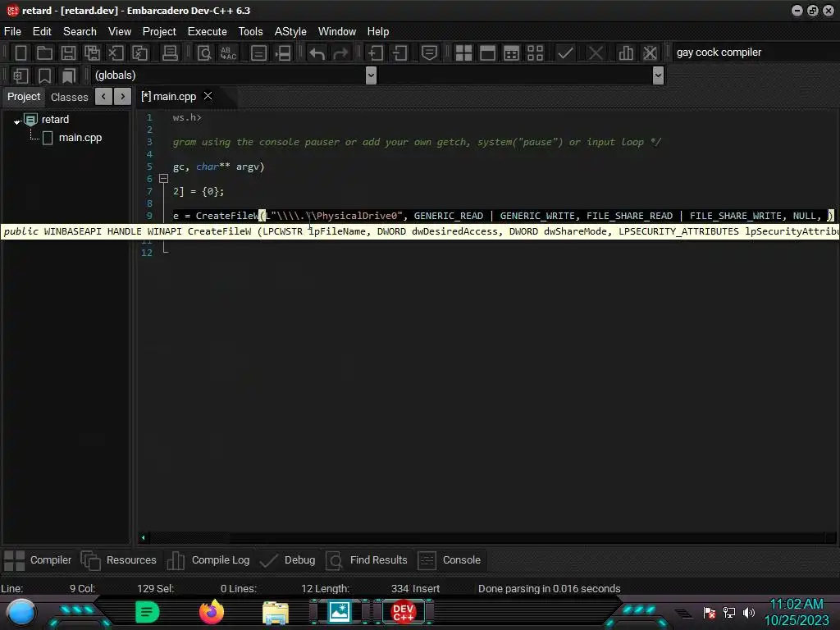This screenshot has height=630, width=840.
Task: Click the Dev-C++ taskbar icon
Action: pos(404,612)
